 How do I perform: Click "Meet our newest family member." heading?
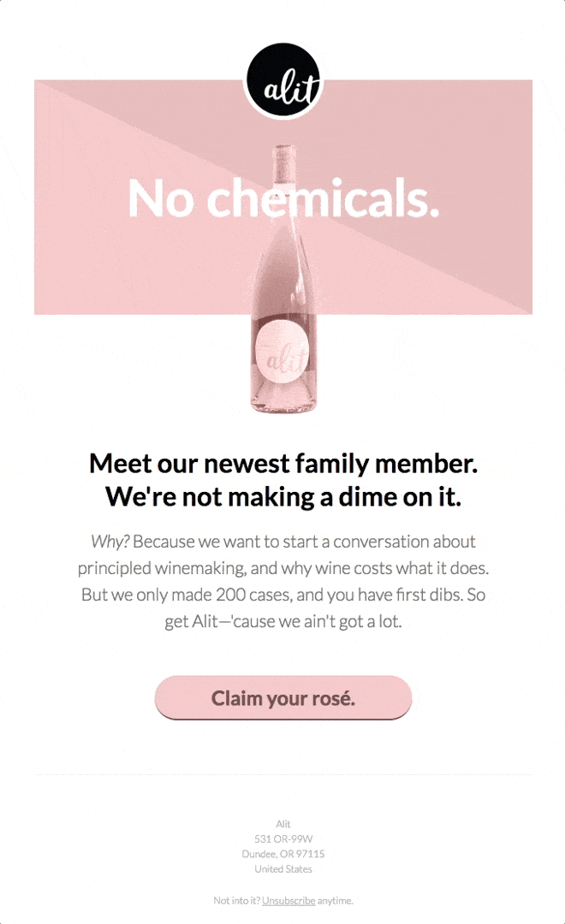(x=282, y=464)
